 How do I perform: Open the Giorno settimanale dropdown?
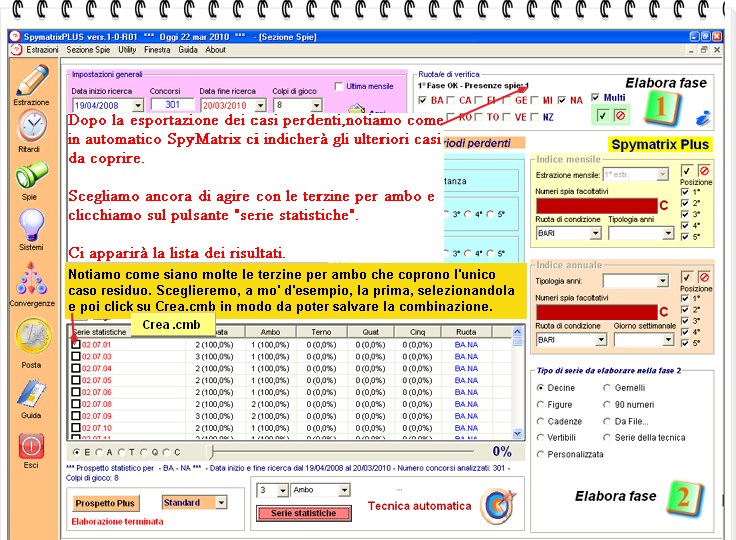(668, 339)
